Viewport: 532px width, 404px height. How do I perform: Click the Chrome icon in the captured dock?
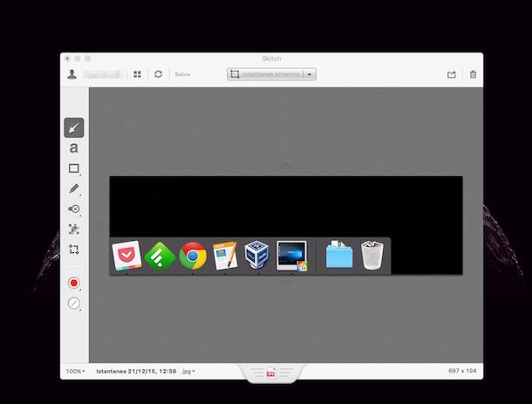coord(193,256)
